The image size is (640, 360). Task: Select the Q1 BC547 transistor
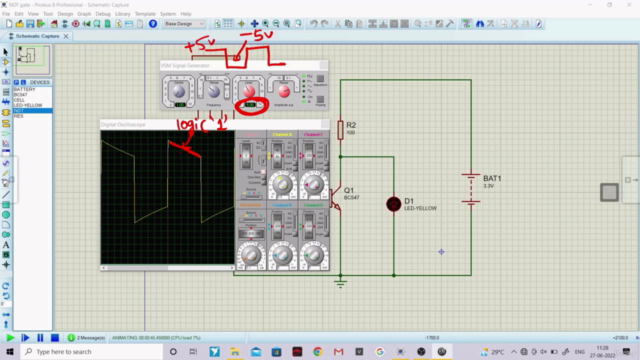(x=336, y=199)
